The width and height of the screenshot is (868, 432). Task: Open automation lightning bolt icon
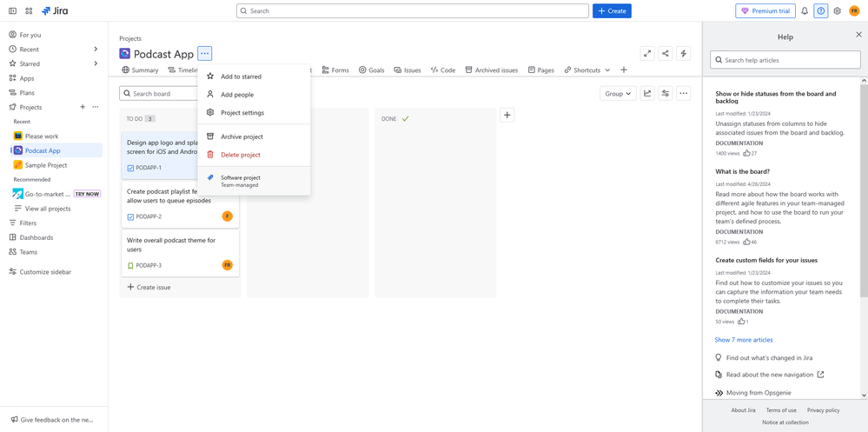(x=684, y=54)
